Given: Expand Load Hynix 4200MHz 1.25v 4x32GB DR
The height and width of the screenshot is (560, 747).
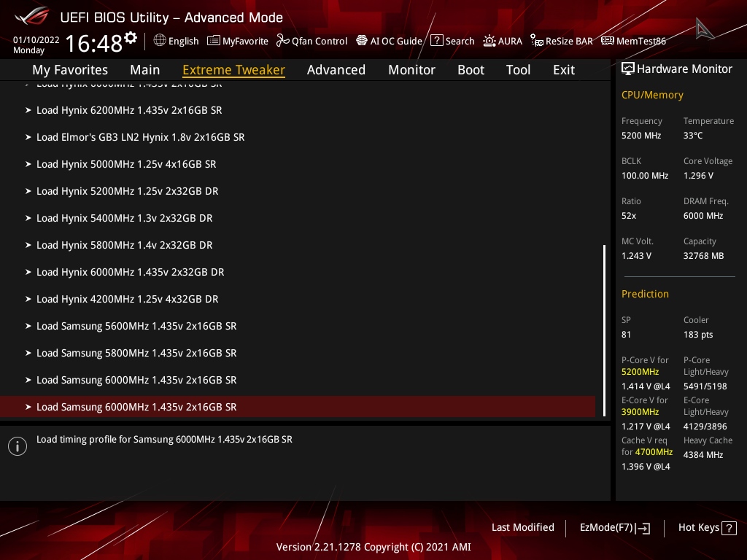Looking at the screenshot, I should pos(298,299).
